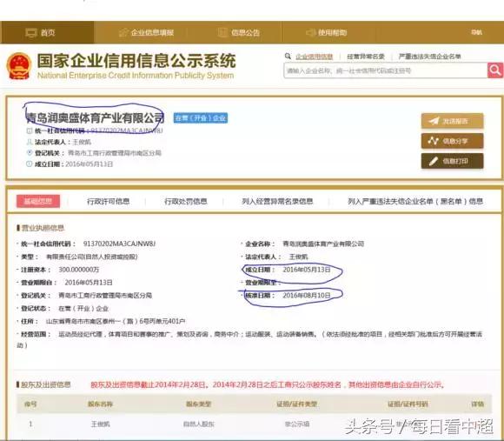Click the icon beside 统一社会信用代码 in header
Screen dimensions: 504x441
click(x=30, y=131)
